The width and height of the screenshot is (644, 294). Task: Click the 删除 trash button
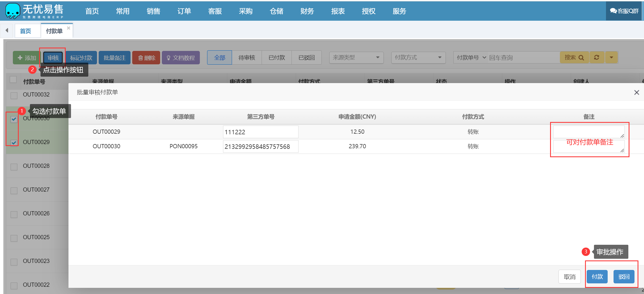146,58
